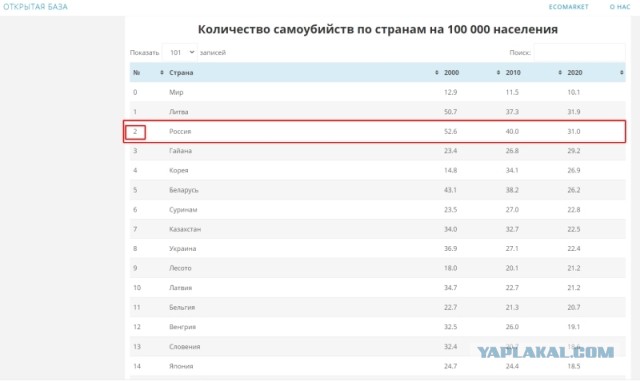Click Литва 2000 value 50.7
The height and width of the screenshot is (382, 640).
[451, 112]
